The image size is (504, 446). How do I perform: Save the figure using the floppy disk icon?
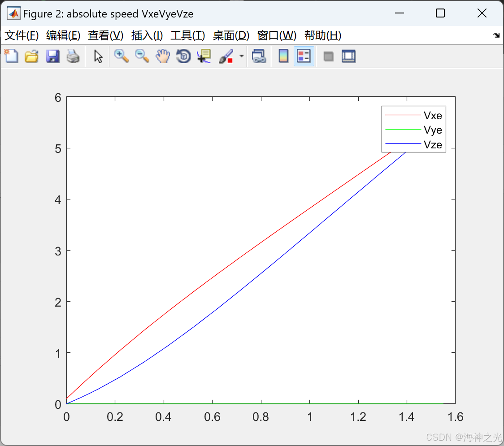pyautogui.click(x=52, y=56)
